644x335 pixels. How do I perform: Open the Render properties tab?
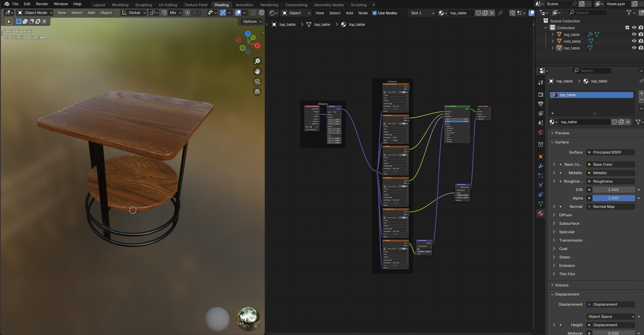(541, 95)
